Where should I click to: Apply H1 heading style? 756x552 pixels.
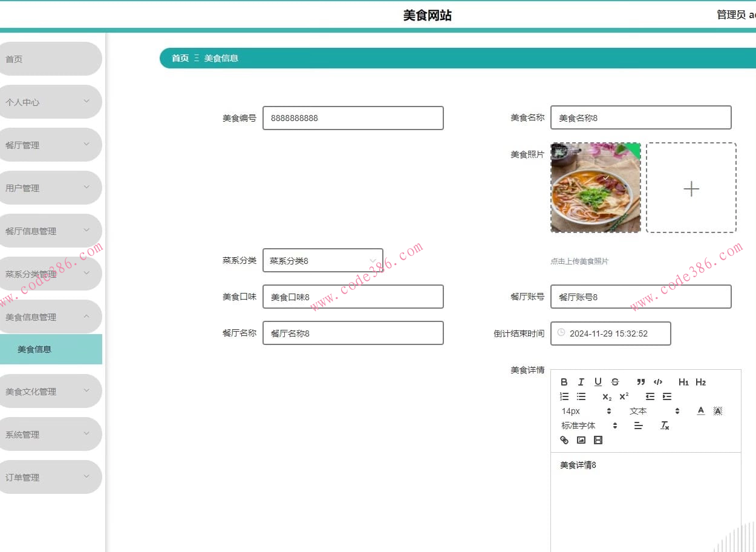pyautogui.click(x=683, y=382)
